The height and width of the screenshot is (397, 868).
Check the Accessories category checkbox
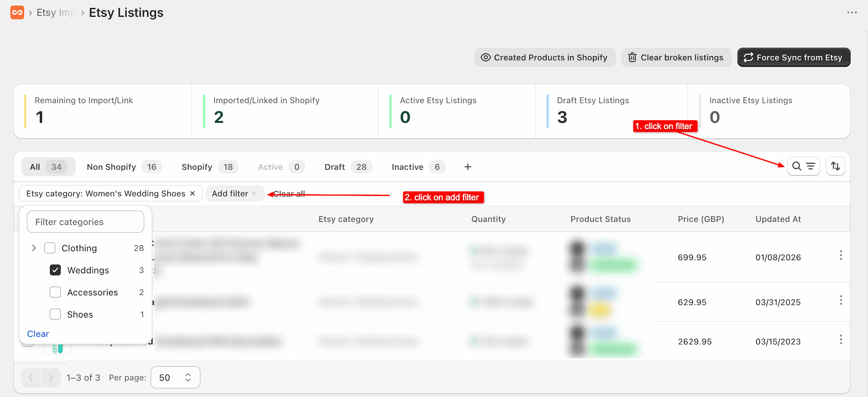coord(55,292)
